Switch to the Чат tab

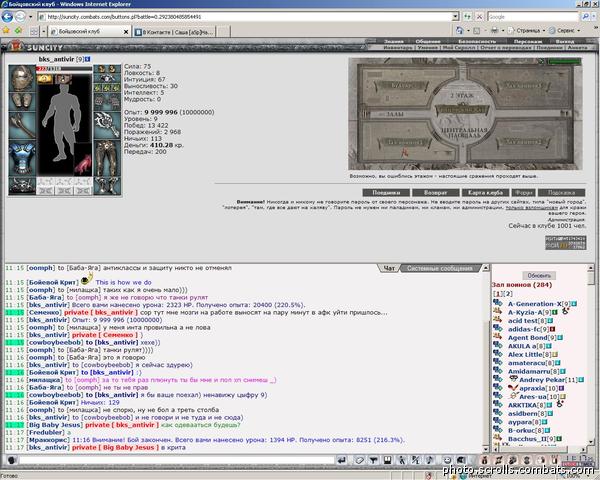[389, 268]
